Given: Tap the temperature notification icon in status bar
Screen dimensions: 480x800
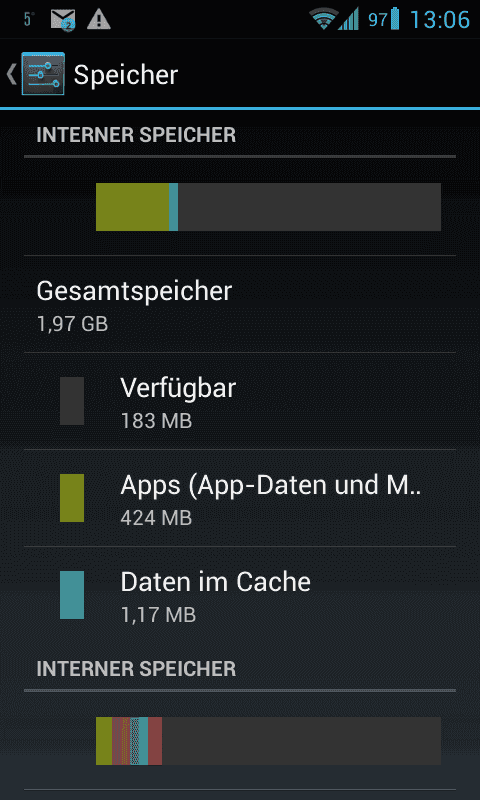Looking at the screenshot, I should pos(29,20).
